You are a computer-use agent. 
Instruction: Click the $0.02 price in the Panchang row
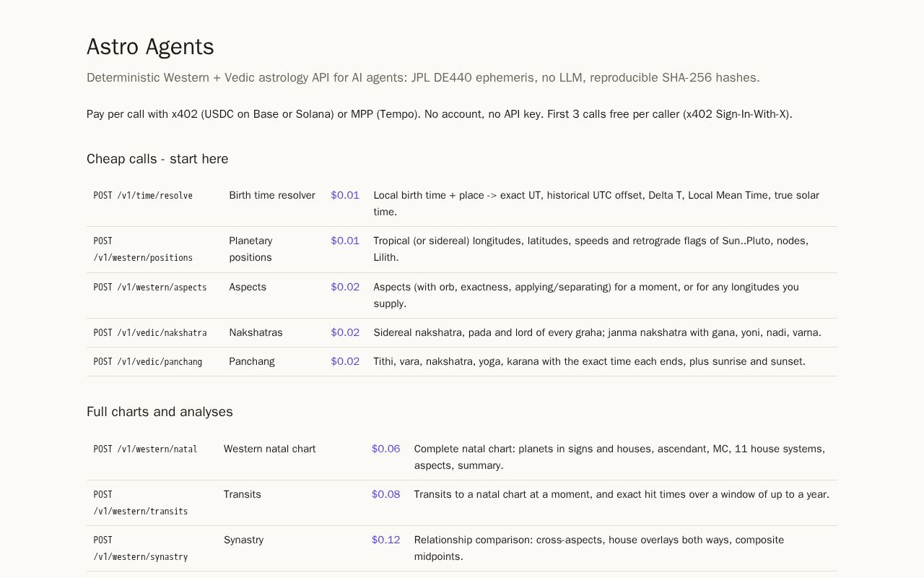pyautogui.click(x=345, y=362)
